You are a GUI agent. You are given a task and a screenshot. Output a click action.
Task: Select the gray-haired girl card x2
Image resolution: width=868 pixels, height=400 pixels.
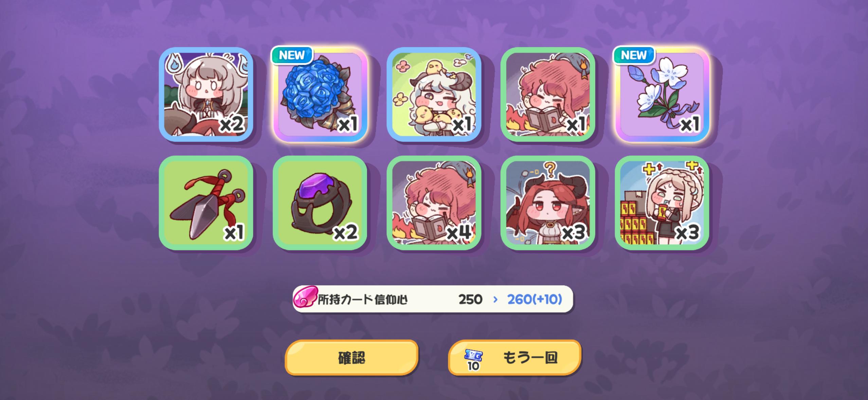[206, 94]
